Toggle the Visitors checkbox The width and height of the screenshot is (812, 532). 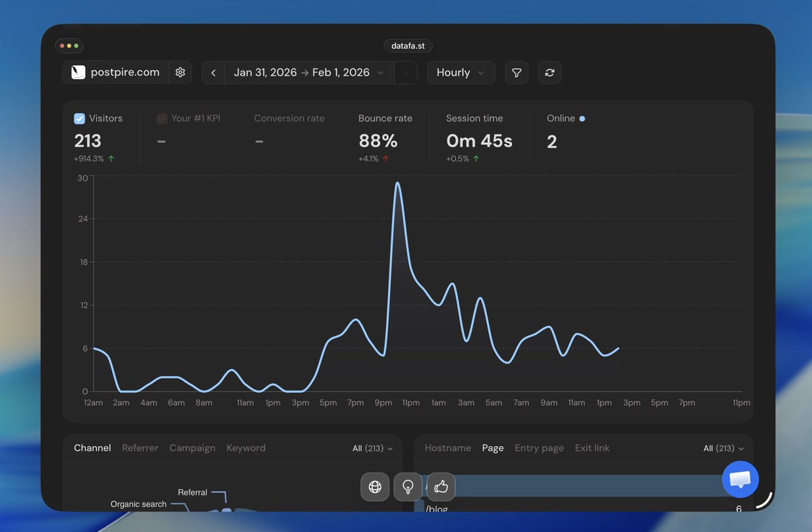(x=79, y=118)
